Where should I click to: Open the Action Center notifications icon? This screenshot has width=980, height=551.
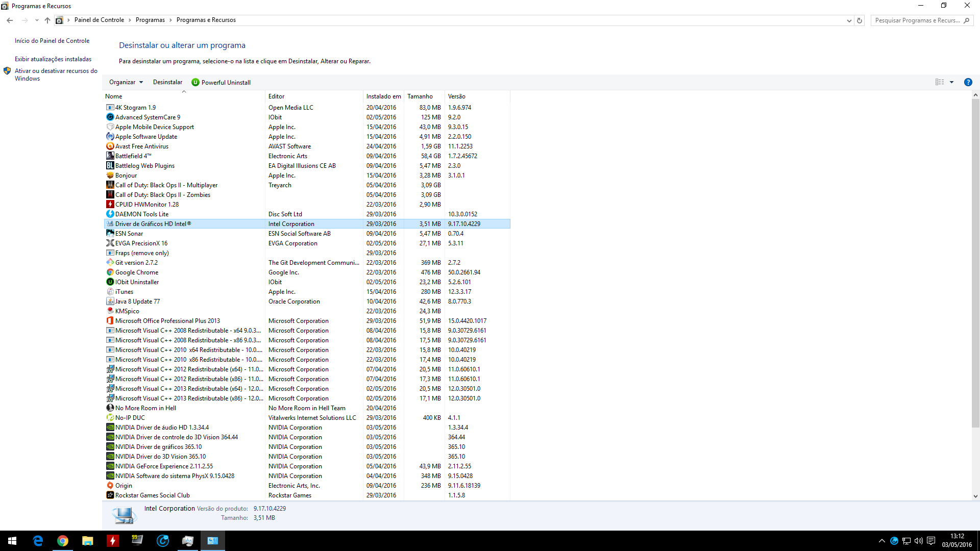[x=931, y=541]
